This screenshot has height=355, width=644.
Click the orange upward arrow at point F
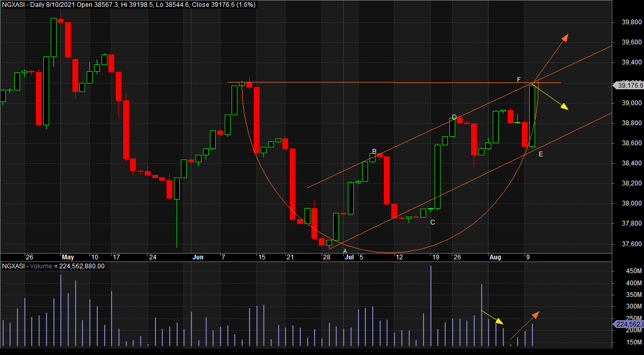[x=553, y=57]
